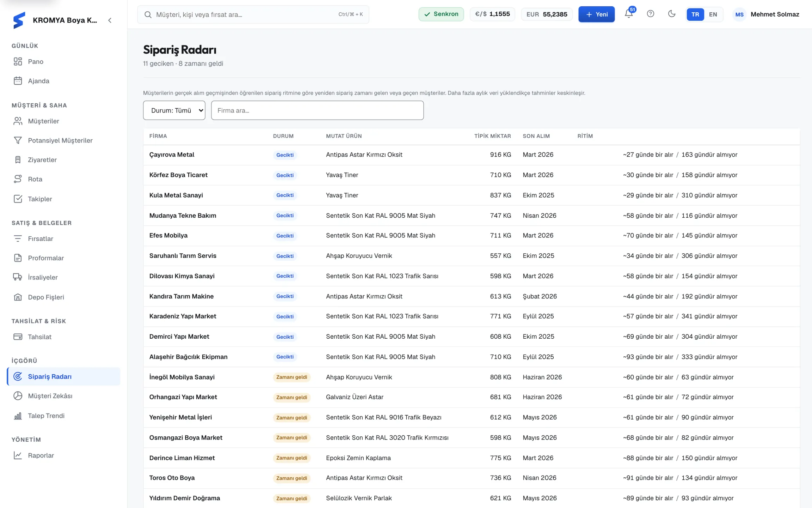Click Osmangazi Boya Market firm name
The image size is (812, 508).
(x=186, y=437)
